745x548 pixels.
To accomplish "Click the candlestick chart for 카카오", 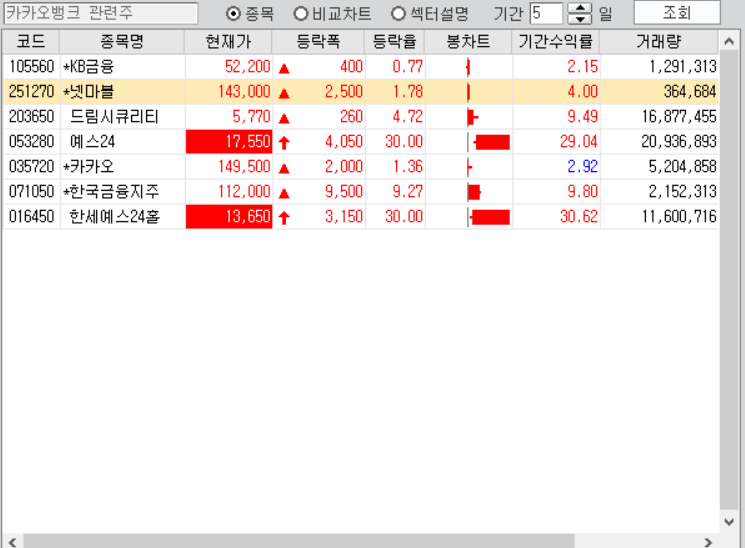I will coord(469,167).
